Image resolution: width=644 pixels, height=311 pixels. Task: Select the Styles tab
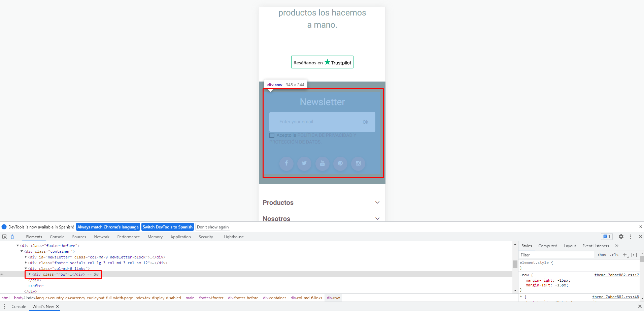527,246
